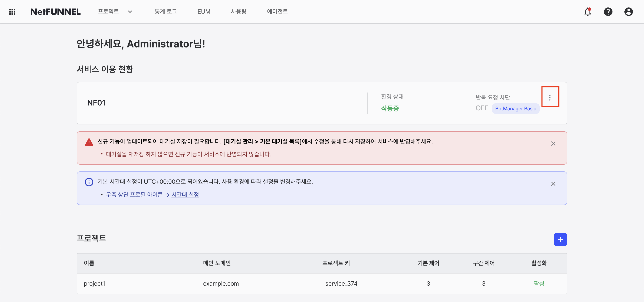Open the notifications bell
The image size is (644, 302).
click(x=588, y=12)
